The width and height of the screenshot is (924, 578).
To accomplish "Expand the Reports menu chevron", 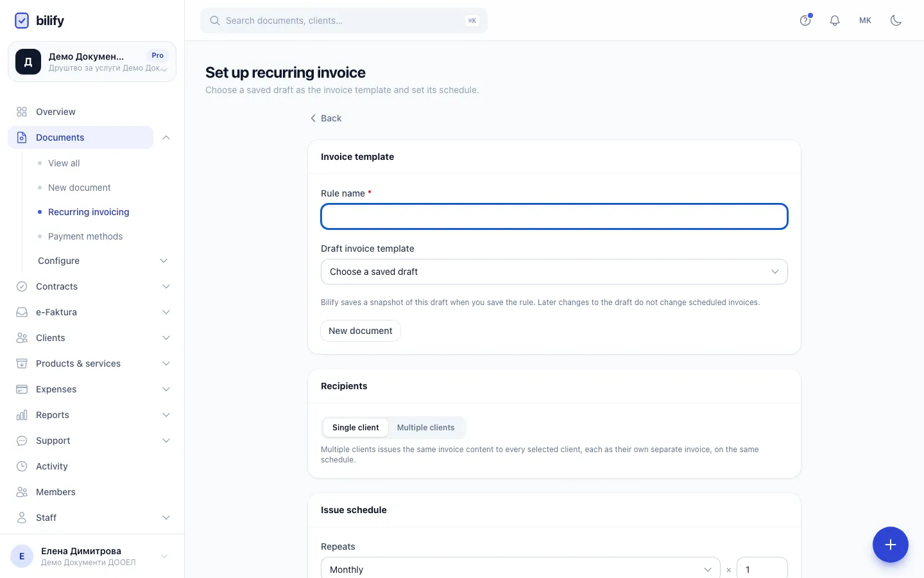I will (x=166, y=415).
